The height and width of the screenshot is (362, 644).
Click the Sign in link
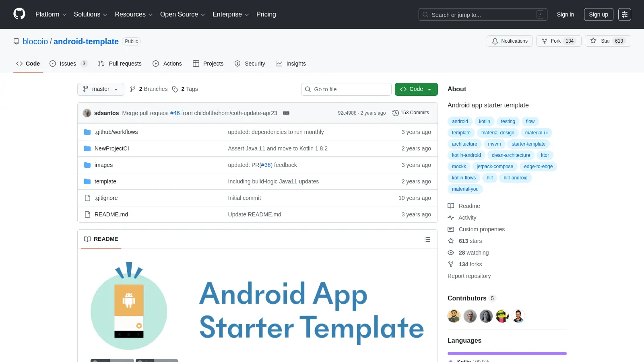pyautogui.click(x=566, y=14)
